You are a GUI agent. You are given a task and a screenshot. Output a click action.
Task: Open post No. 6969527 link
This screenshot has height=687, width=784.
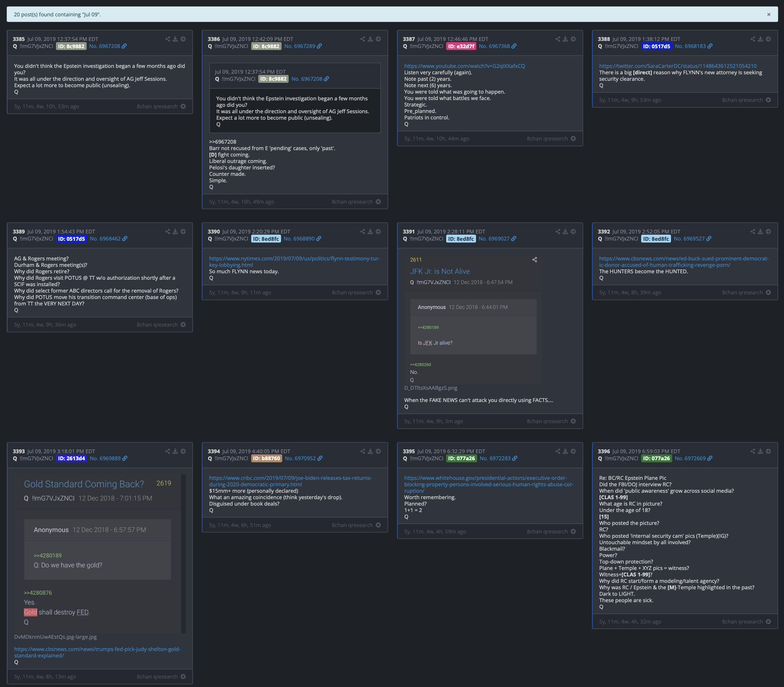coord(689,238)
